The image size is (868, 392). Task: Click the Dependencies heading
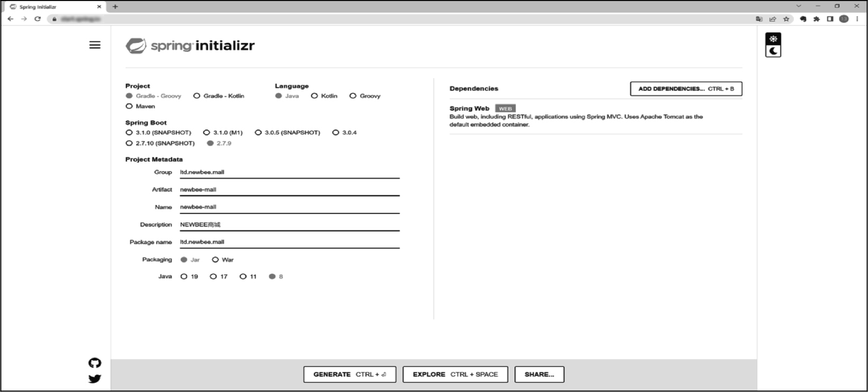click(x=474, y=88)
